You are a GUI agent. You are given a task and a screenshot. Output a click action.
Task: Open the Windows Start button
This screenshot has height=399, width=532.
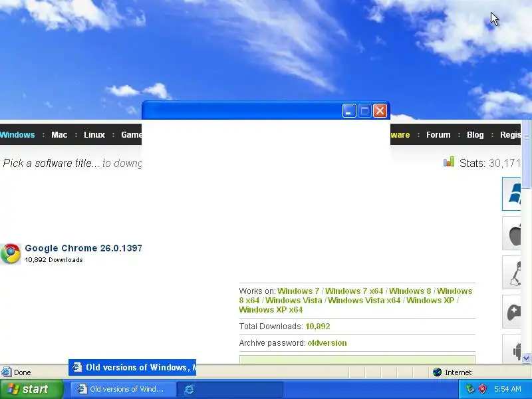tap(31, 389)
